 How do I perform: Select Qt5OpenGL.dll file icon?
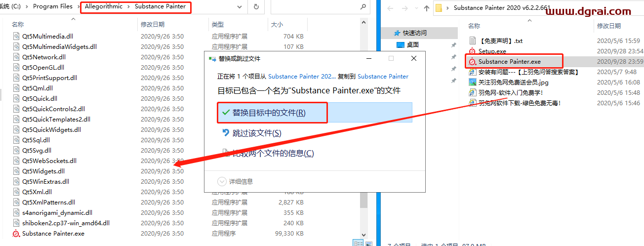click(16, 68)
